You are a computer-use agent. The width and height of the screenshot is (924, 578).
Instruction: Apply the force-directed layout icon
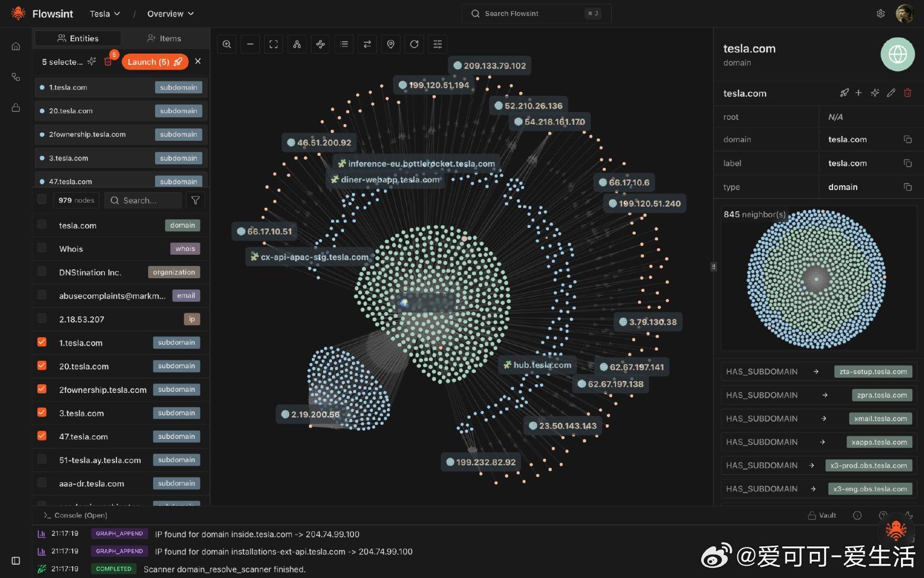(320, 44)
